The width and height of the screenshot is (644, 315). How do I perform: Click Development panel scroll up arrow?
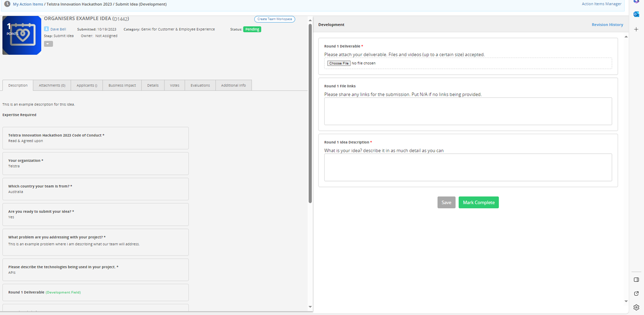click(x=626, y=37)
